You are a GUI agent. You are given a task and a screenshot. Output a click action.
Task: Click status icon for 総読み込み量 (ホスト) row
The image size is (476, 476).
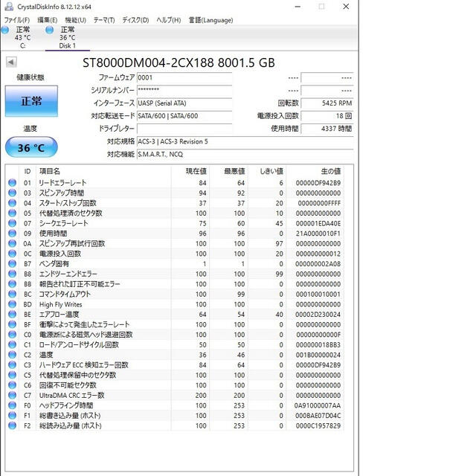(x=12, y=425)
